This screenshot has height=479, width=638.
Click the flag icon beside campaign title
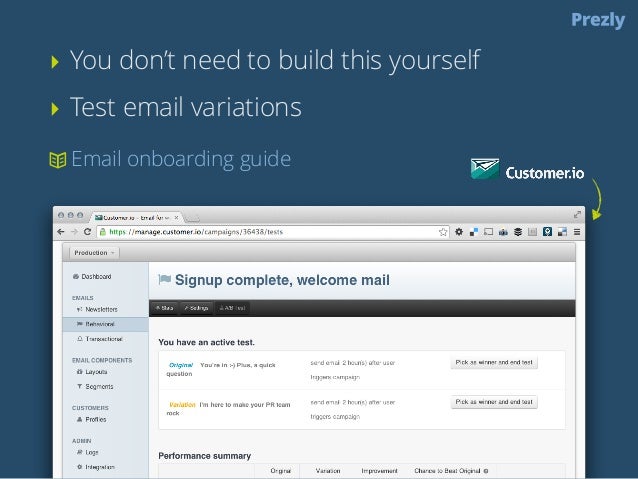pos(164,279)
